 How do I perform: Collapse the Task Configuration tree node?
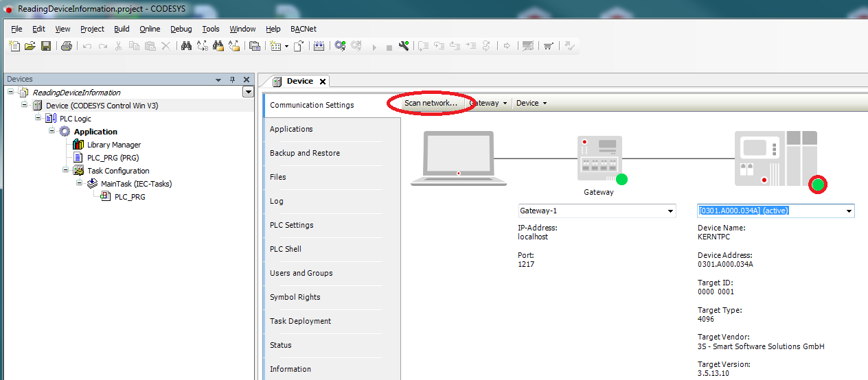point(66,170)
